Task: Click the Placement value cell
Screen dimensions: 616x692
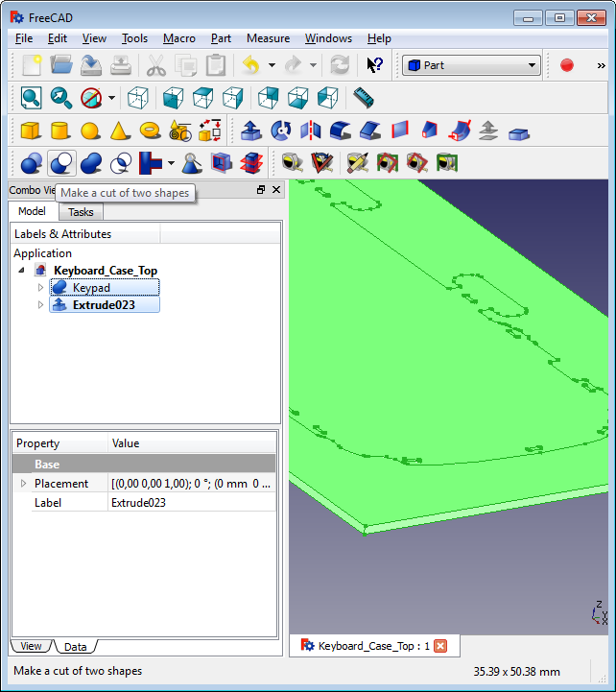Action: click(x=192, y=484)
